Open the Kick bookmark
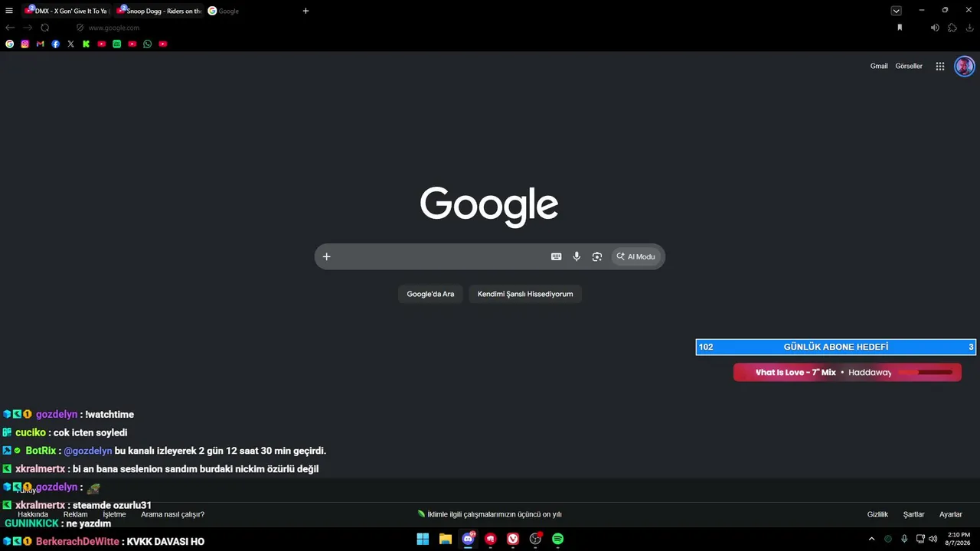This screenshot has width=980, height=551. point(87,44)
